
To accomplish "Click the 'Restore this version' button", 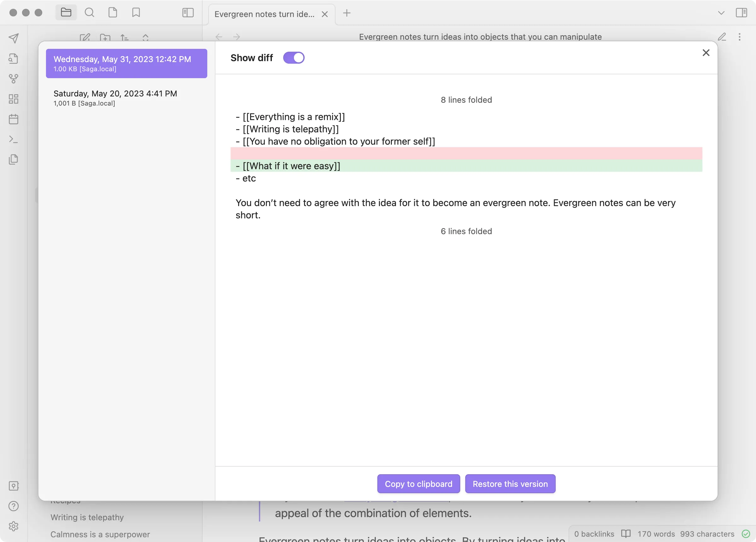I will (510, 484).
